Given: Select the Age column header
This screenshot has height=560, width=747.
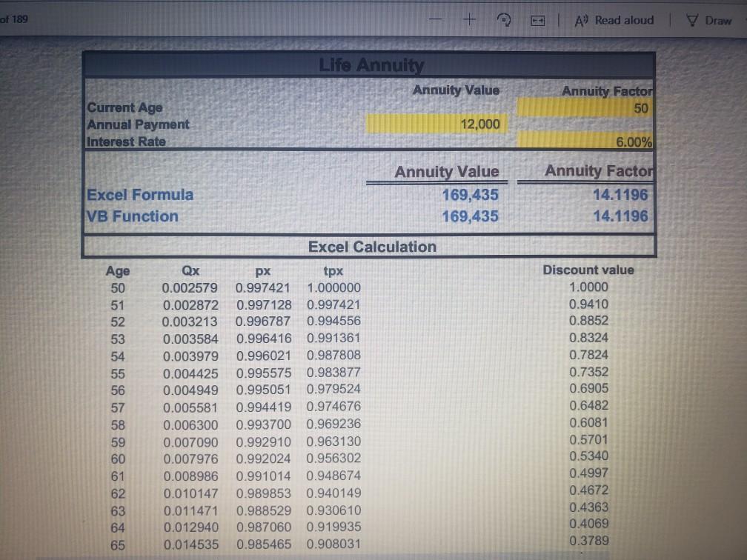Looking at the screenshot, I should [118, 271].
